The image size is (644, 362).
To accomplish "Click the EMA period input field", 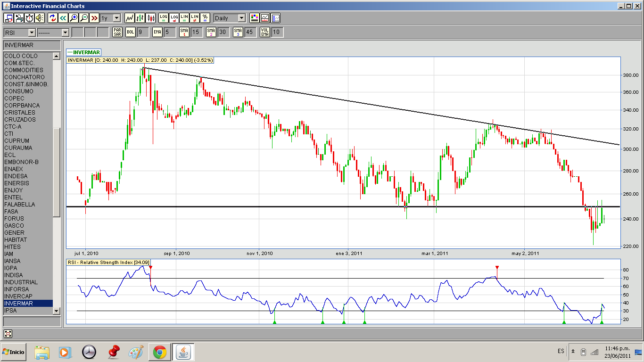I will (170, 32).
